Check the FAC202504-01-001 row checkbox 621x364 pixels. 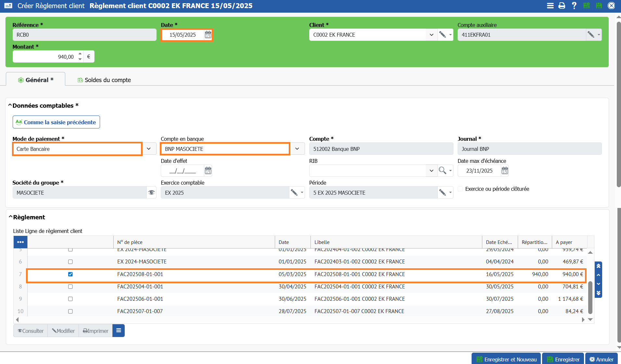(x=70, y=287)
